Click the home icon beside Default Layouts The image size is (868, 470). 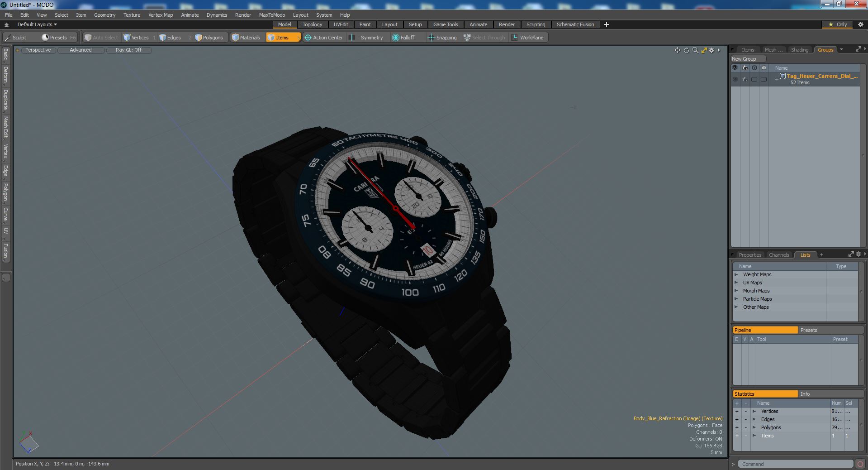[7, 24]
